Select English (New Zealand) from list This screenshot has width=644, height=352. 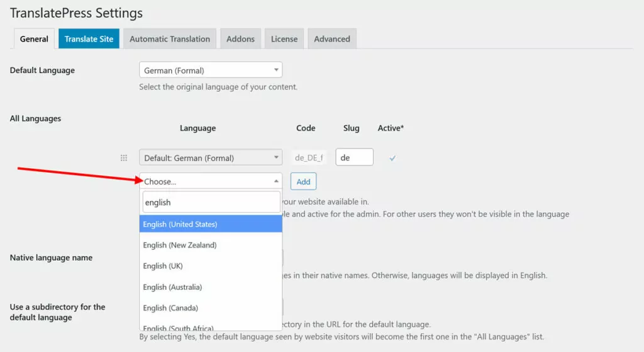click(211, 245)
